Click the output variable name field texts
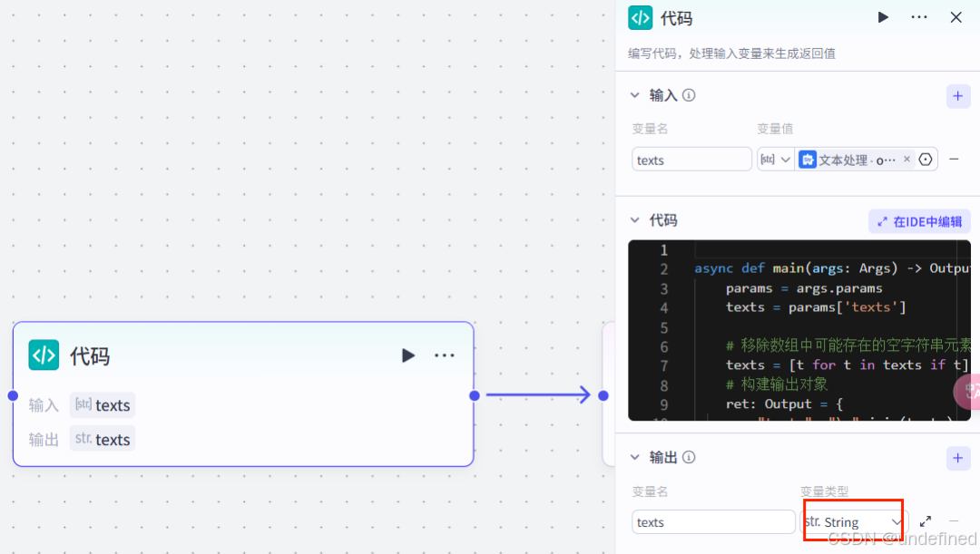This screenshot has height=554, width=980. (x=713, y=522)
